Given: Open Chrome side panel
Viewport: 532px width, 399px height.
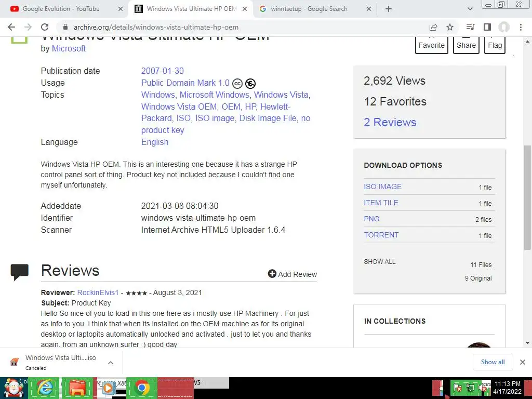Looking at the screenshot, I should tap(487, 27).
